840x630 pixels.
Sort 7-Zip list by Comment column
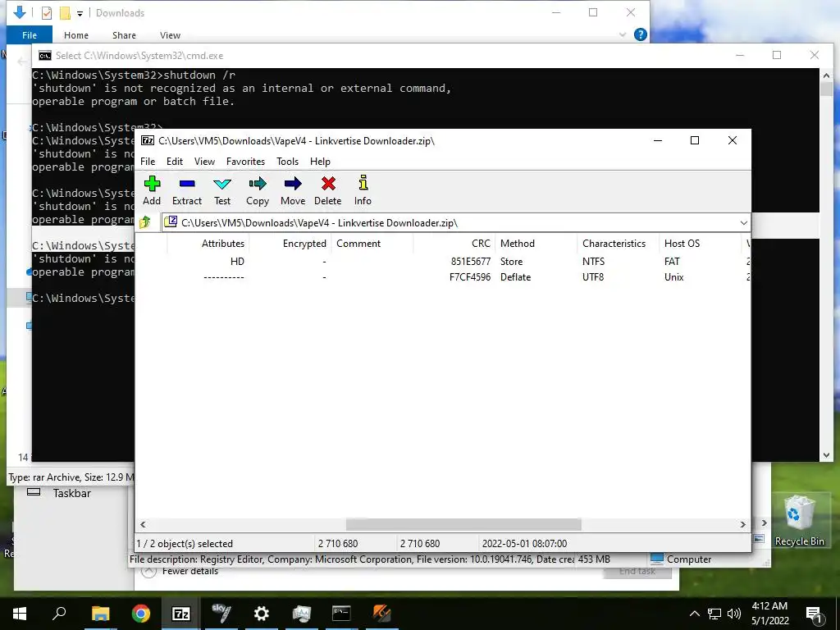point(372,243)
